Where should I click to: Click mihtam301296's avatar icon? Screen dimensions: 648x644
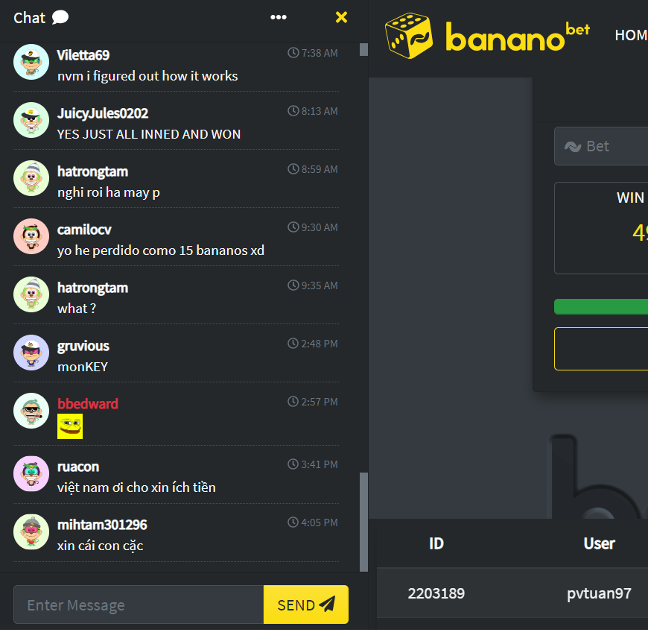31,532
